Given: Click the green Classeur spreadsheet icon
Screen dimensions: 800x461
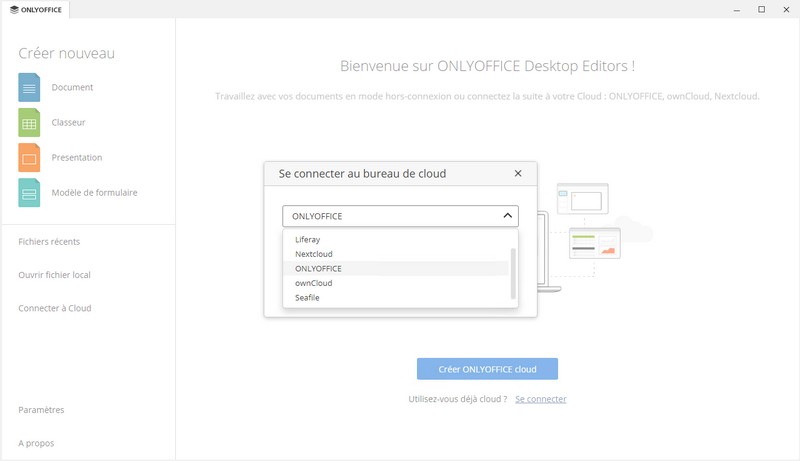Looking at the screenshot, I should (x=29, y=122).
